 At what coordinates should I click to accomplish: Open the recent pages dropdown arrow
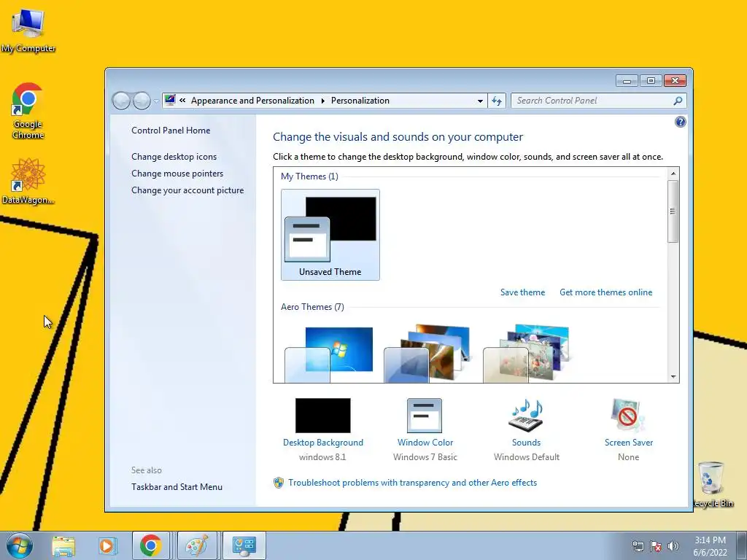coord(156,101)
